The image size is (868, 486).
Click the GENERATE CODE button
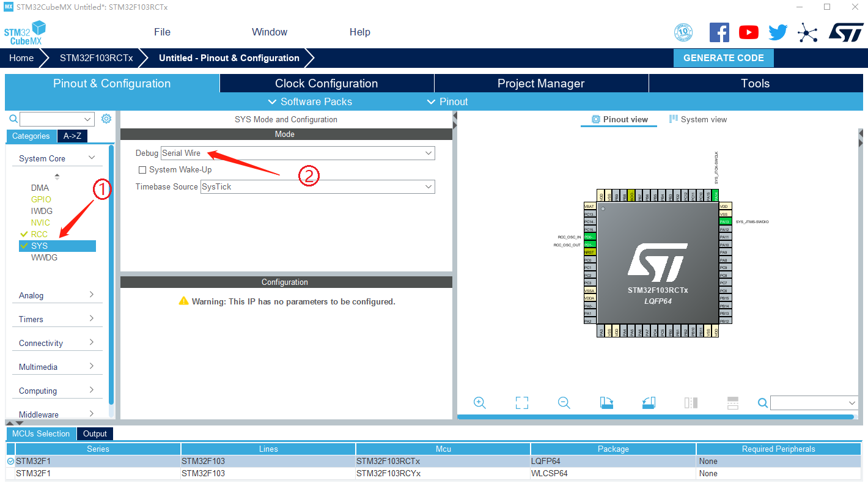click(724, 58)
